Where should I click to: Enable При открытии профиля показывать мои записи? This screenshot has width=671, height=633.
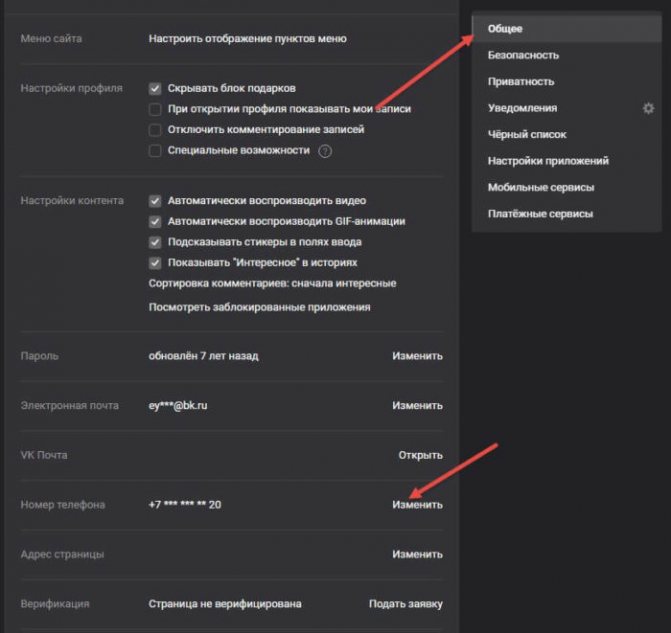coord(155,109)
